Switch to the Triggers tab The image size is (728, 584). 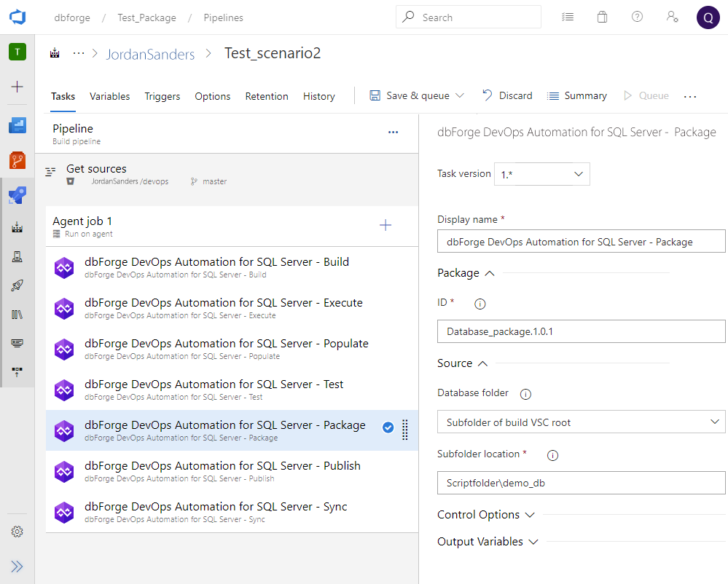pyautogui.click(x=162, y=96)
